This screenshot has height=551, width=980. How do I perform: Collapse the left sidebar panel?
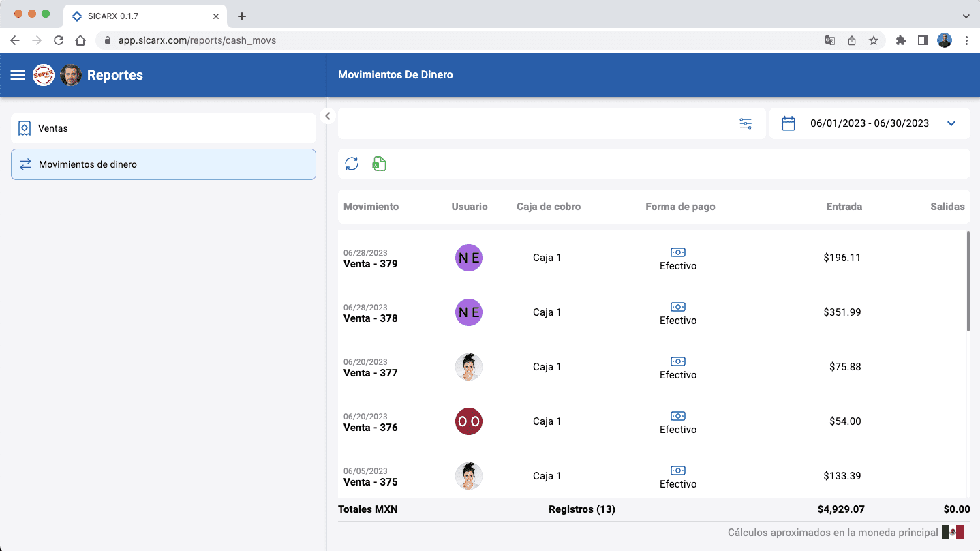click(328, 116)
